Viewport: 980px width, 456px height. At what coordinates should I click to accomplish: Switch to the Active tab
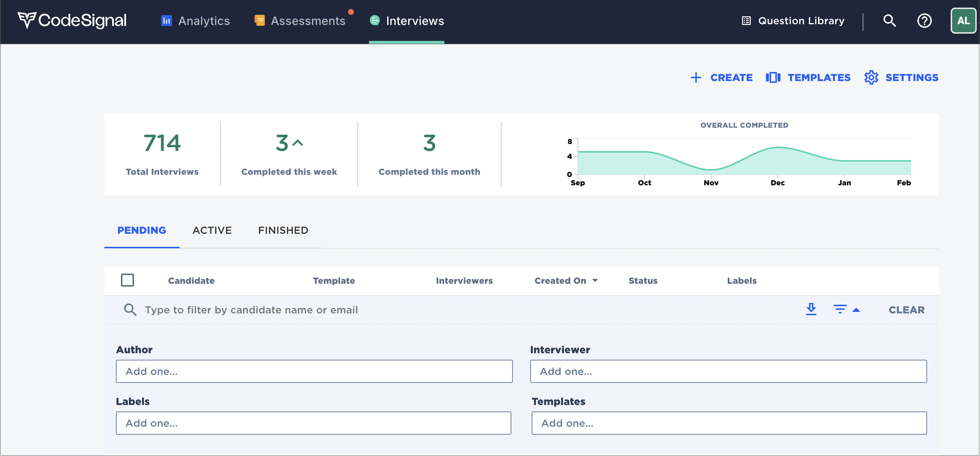pyautogui.click(x=212, y=230)
